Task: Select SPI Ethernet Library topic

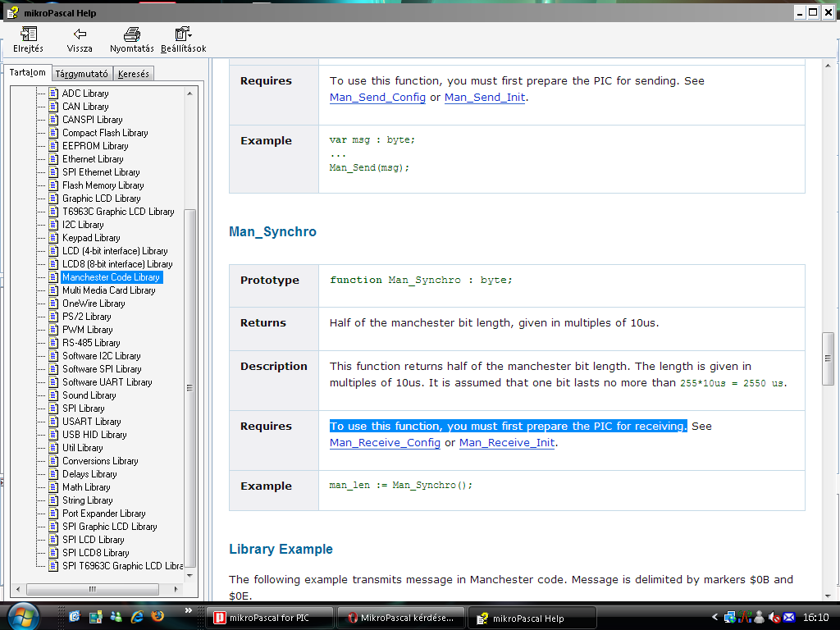Action: click(x=101, y=172)
